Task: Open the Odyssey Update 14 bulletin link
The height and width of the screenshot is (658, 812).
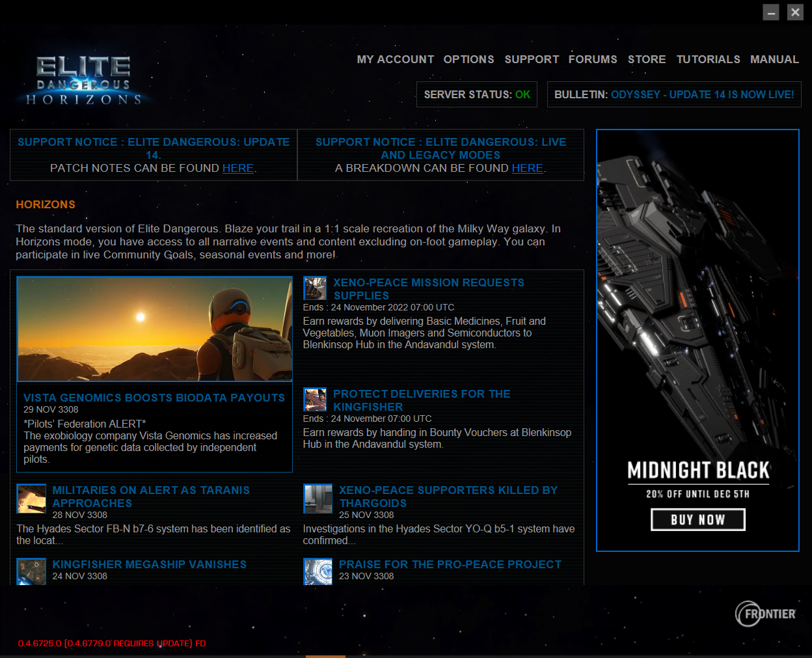Action: (703, 94)
